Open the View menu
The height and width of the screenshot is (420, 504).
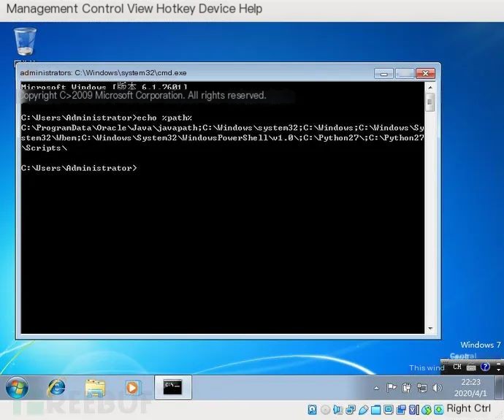(140, 9)
